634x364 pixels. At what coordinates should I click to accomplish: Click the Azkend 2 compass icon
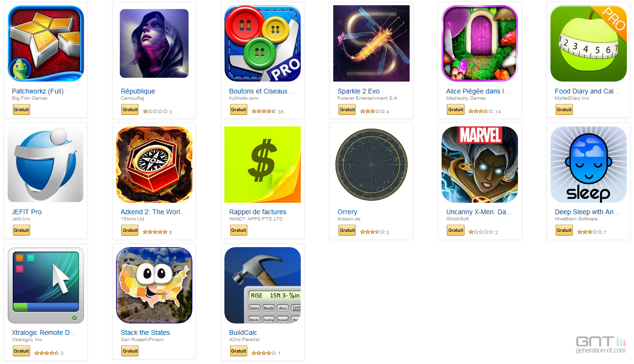point(154,165)
